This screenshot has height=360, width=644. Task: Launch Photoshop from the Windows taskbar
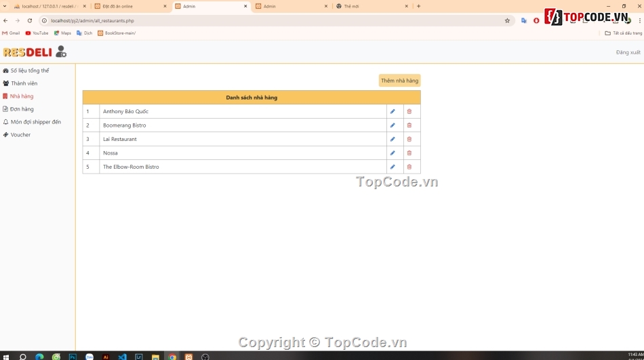73,356
